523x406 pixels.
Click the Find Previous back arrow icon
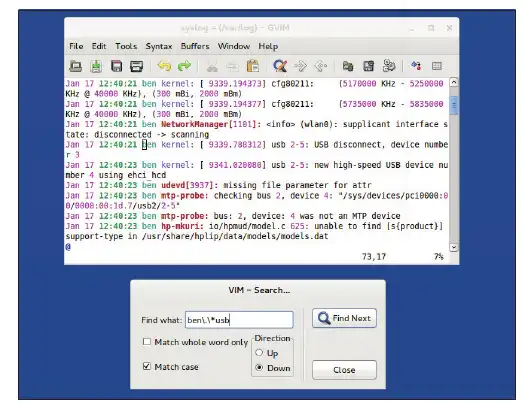coord(321,66)
